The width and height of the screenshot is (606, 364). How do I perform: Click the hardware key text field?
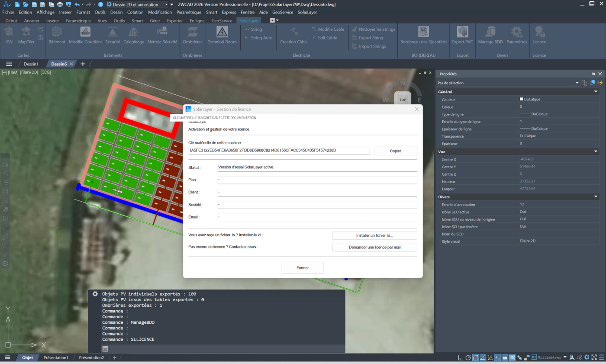[x=279, y=151]
